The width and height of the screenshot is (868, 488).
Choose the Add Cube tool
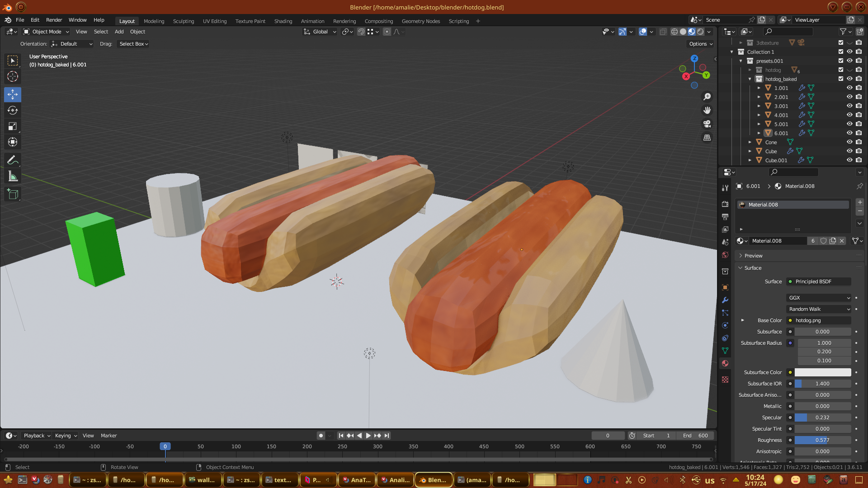(13, 195)
